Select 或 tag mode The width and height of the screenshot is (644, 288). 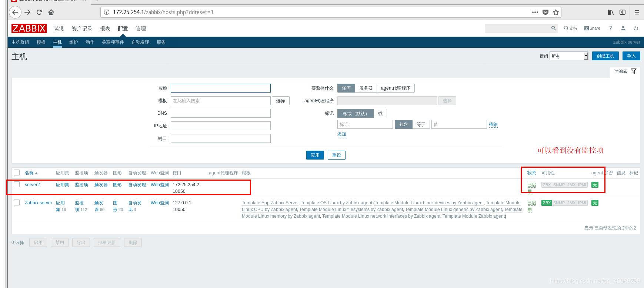coord(380,114)
